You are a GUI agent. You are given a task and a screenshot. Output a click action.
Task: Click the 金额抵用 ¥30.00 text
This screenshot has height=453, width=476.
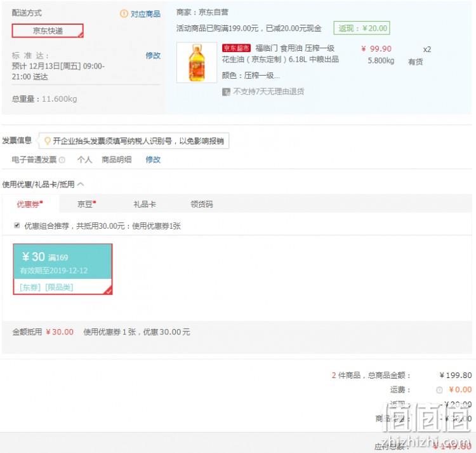tap(43, 332)
